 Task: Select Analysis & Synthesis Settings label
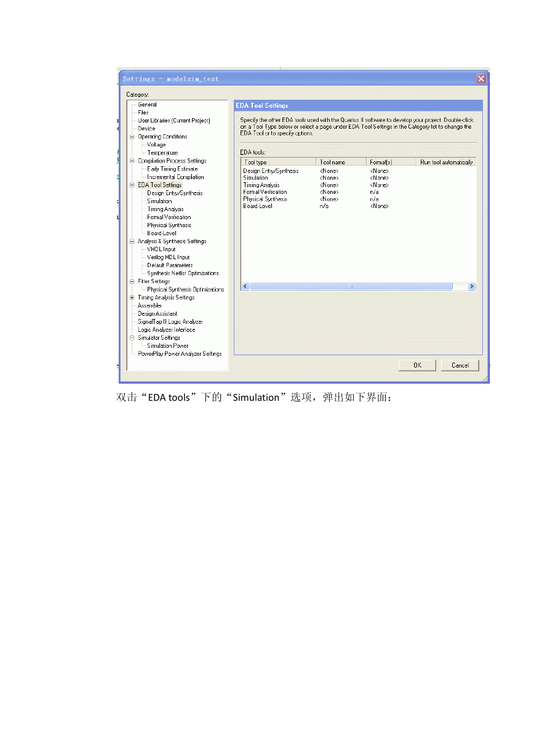[x=172, y=241]
